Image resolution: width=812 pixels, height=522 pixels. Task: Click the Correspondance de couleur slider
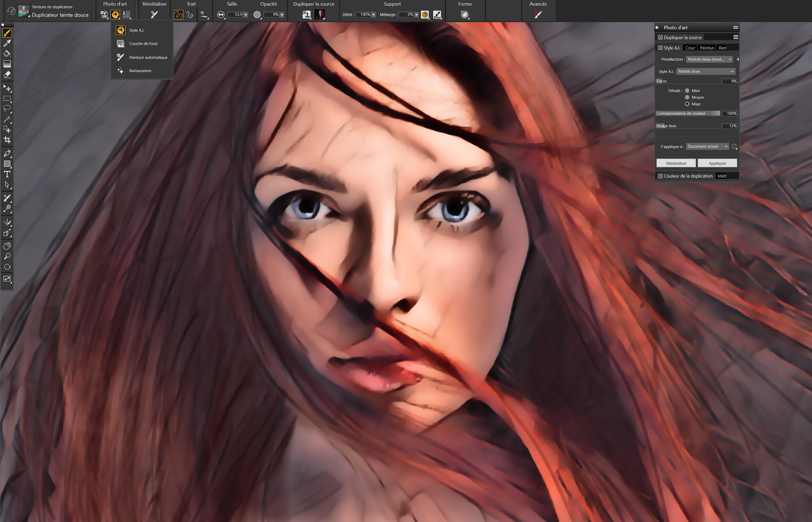[x=688, y=113]
